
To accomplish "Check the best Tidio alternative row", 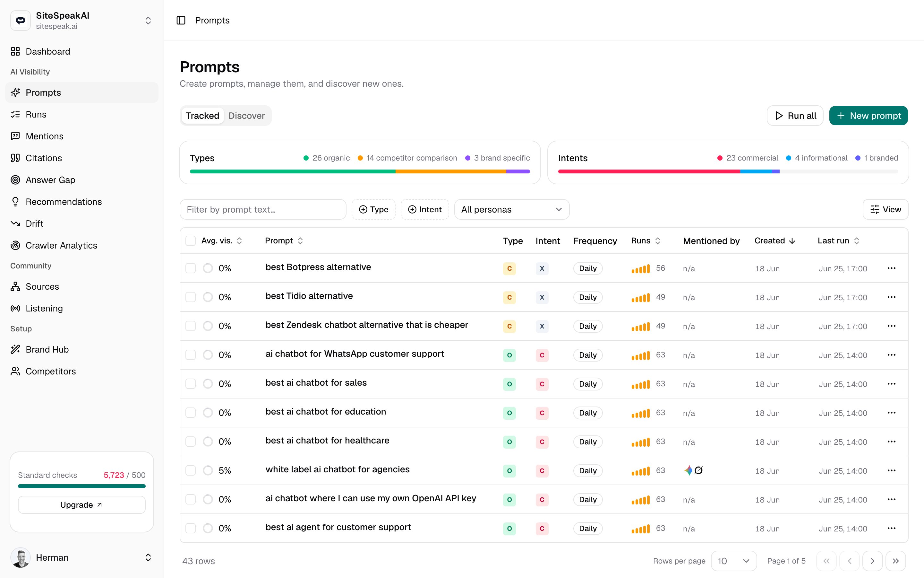I will click(191, 297).
